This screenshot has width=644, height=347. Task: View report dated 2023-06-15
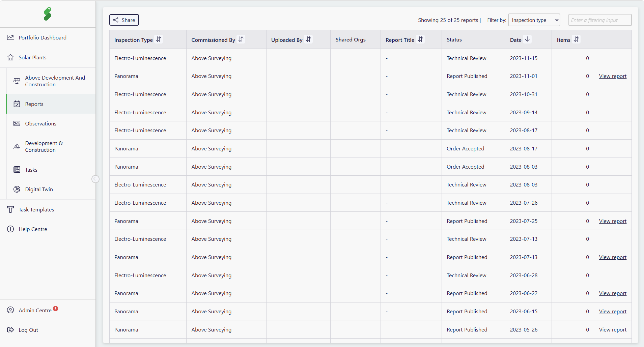(x=613, y=311)
